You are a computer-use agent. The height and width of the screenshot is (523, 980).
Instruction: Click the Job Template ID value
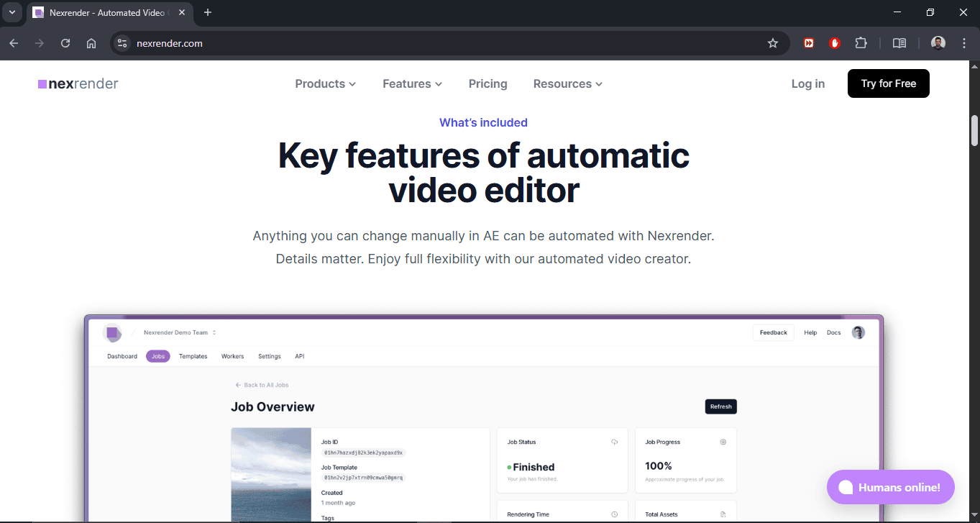point(364,478)
